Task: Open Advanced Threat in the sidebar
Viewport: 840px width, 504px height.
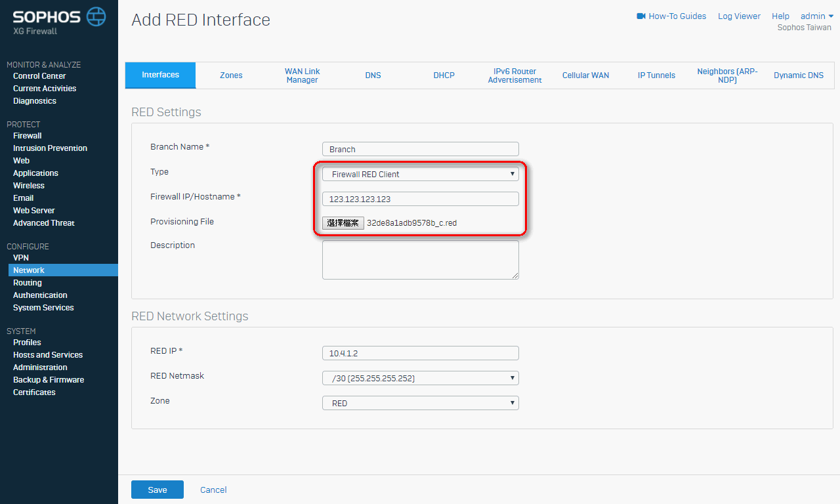Action: (44, 223)
